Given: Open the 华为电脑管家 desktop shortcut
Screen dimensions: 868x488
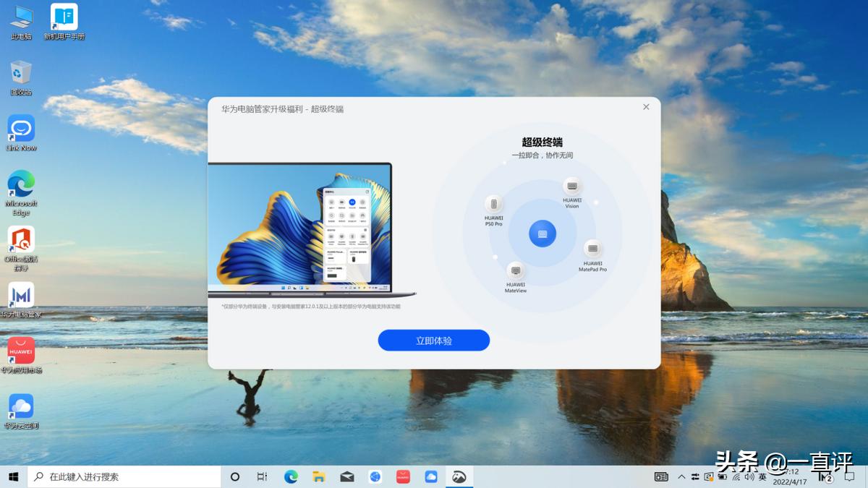Looking at the screenshot, I should point(21,296).
